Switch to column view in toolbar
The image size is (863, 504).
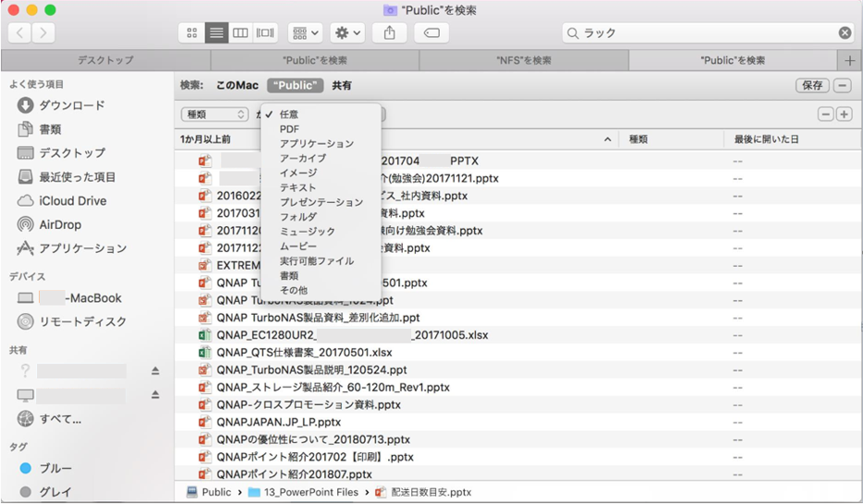[240, 32]
